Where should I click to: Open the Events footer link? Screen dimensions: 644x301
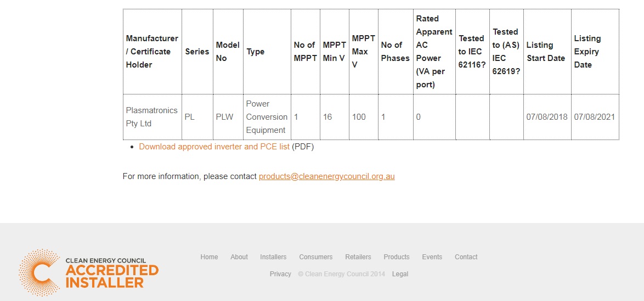[432, 257]
